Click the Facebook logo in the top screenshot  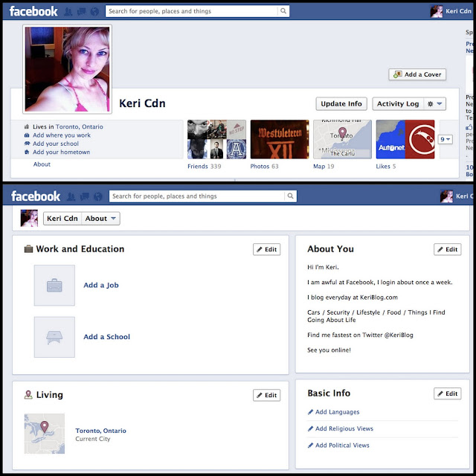point(33,11)
